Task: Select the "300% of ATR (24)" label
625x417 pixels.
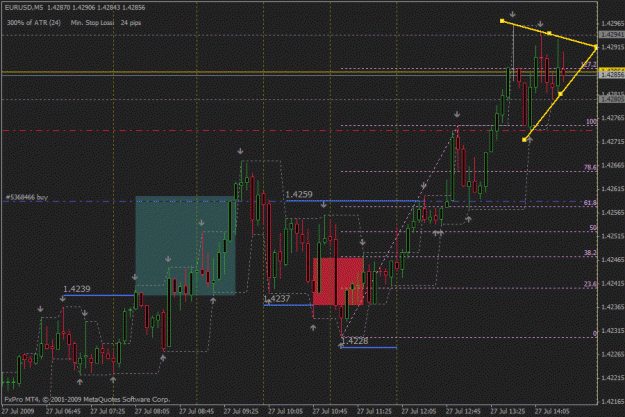Action: 34,23
